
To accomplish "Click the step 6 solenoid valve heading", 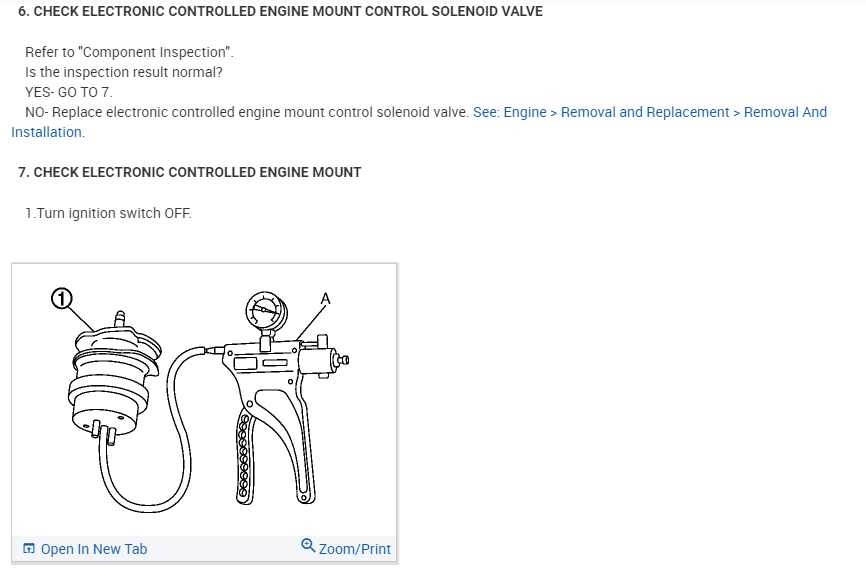I will click(x=280, y=11).
